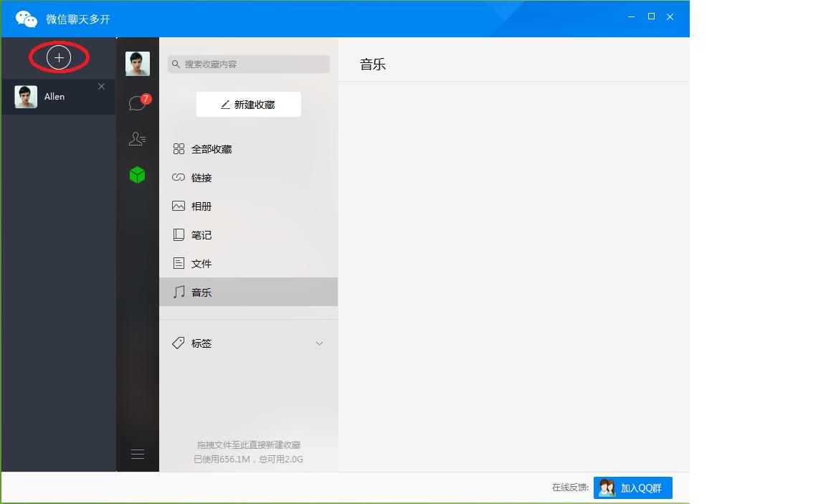Open the Chats icon with notification badge
The height and width of the screenshot is (504, 826).
(x=137, y=102)
